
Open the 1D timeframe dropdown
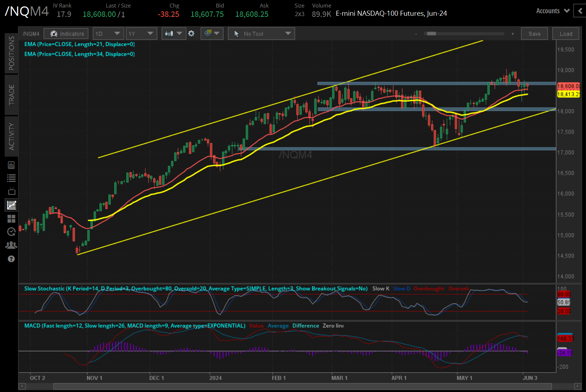point(108,33)
